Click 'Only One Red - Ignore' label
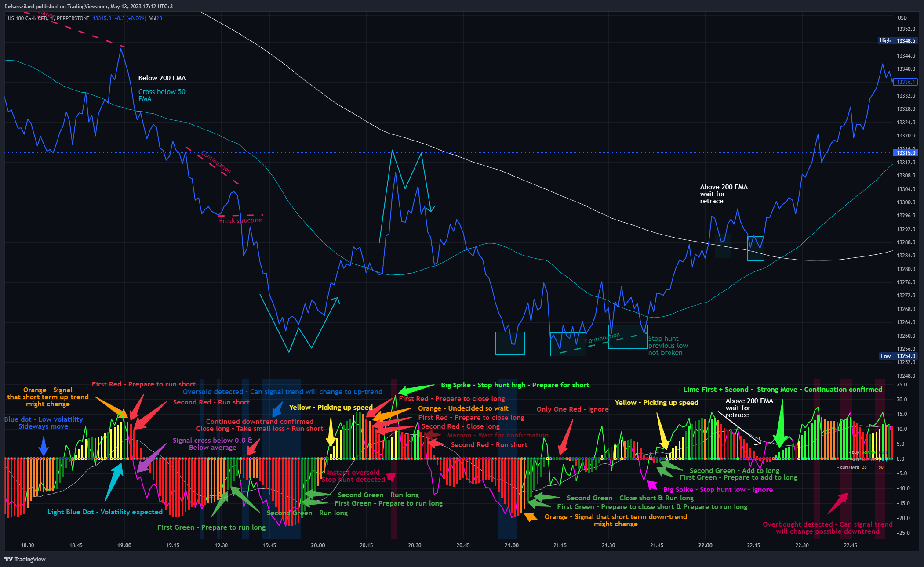The width and height of the screenshot is (924, 567). click(x=572, y=409)
